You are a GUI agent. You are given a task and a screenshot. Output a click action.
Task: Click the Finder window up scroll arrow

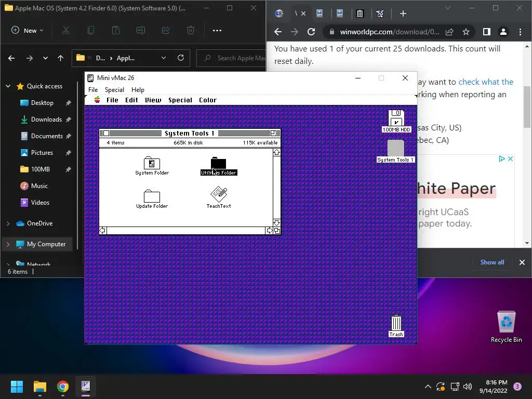276,153
